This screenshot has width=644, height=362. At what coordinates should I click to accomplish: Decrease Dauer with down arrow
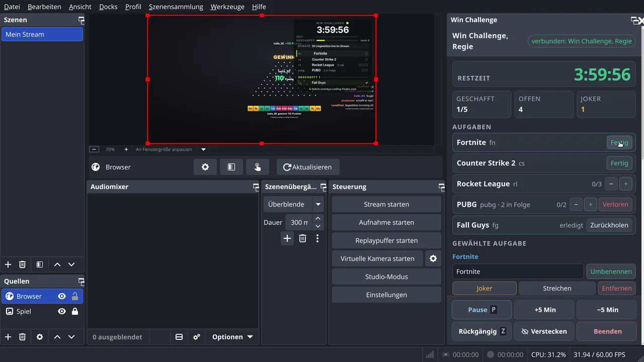[x=317, y=226]
